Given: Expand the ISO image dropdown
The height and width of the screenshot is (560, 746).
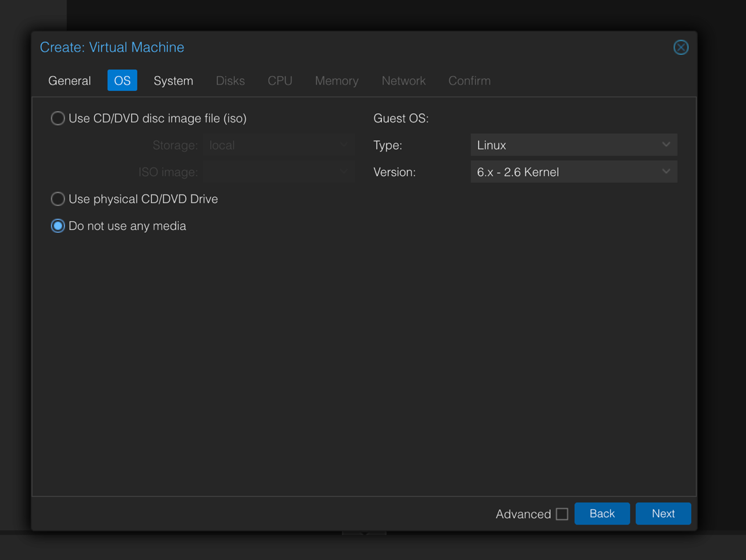Looking at the screenshot, I should pos(279,172).
